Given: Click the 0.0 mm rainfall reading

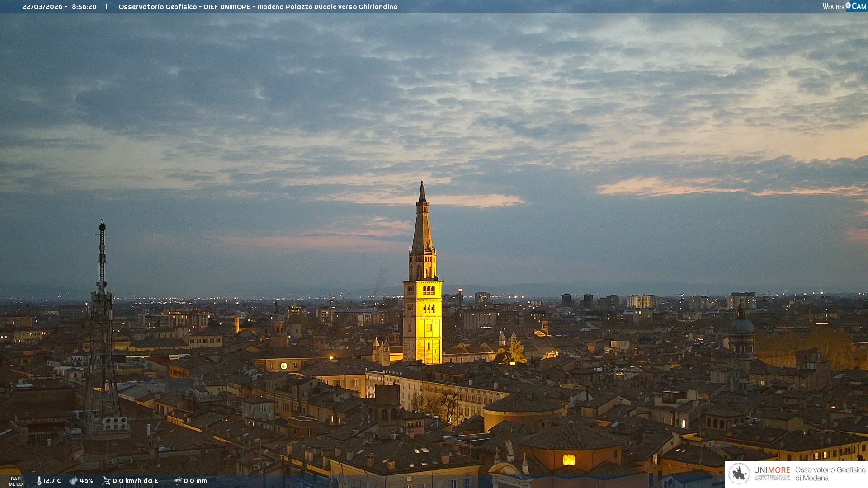Looking at the screenshot, I should 195,481.
